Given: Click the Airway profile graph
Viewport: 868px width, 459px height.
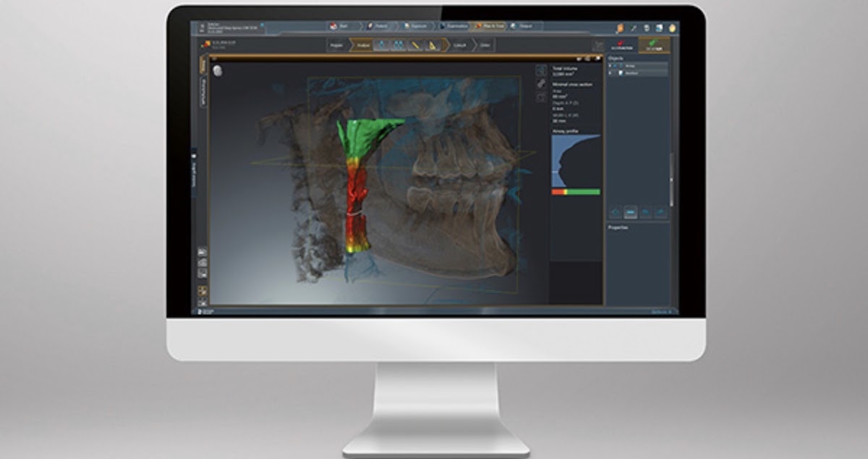Looking at the screenshot, I should click(576, 161).
